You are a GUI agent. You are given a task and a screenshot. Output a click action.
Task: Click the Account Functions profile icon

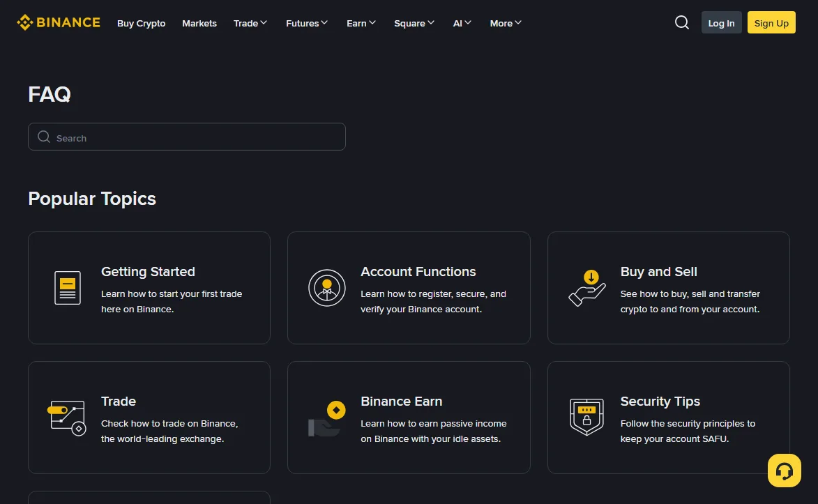coord(327,287)
